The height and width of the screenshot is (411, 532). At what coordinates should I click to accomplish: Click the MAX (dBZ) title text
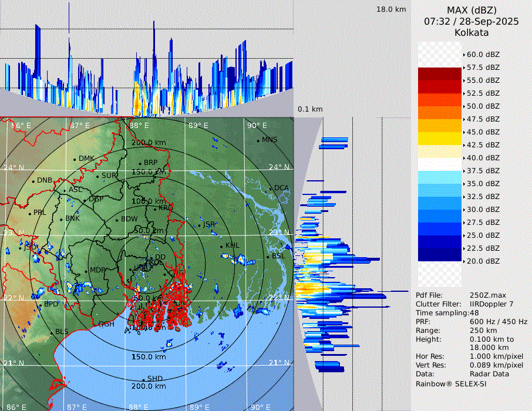point(472,10)
